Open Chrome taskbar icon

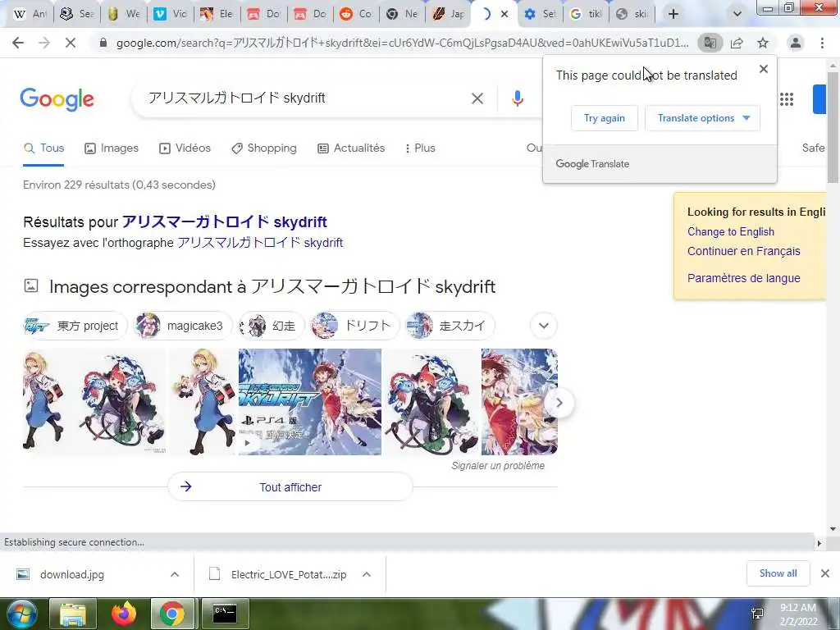coord(172,614)
